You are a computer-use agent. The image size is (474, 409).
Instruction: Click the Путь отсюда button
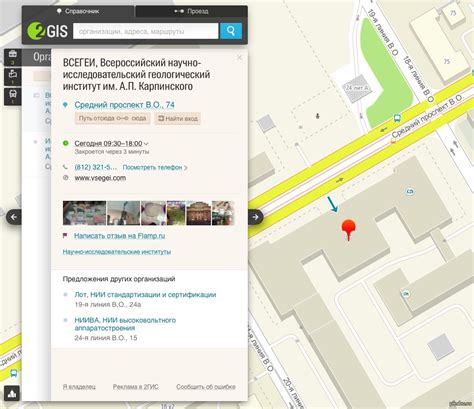point(112,118)
